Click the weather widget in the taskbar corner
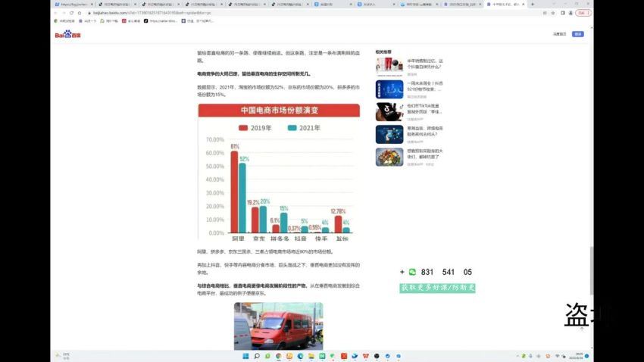Viewport: 644px width, 362px height. tap(63, 356)
